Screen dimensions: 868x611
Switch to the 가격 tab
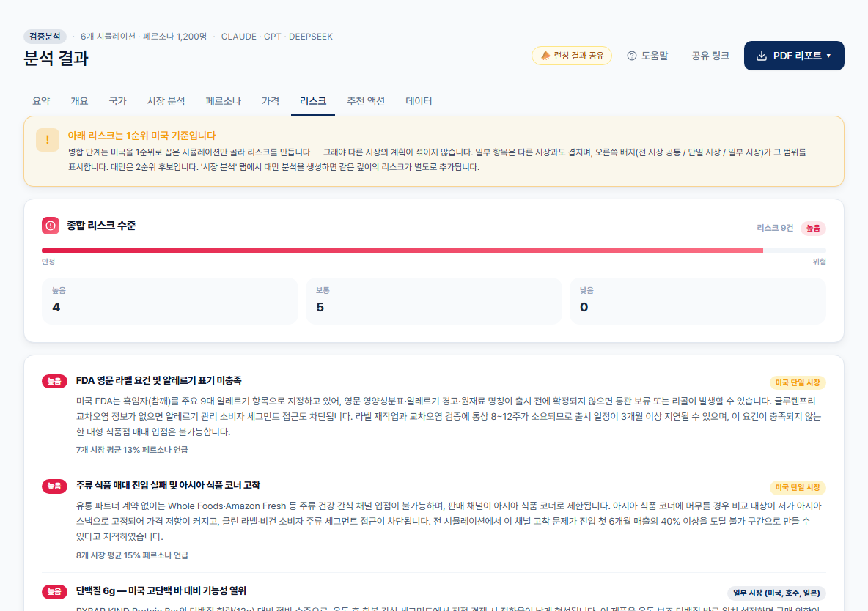tap(270, 101)
